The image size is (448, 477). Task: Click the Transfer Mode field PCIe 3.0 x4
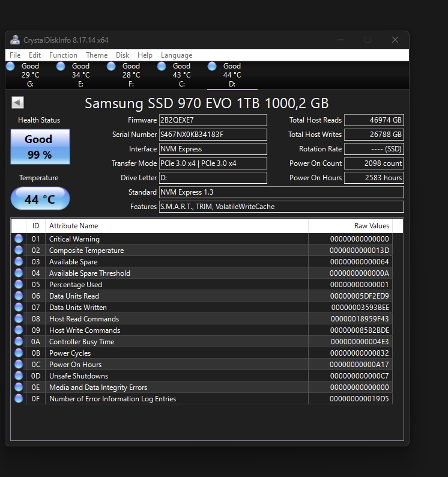click(213, 163)
